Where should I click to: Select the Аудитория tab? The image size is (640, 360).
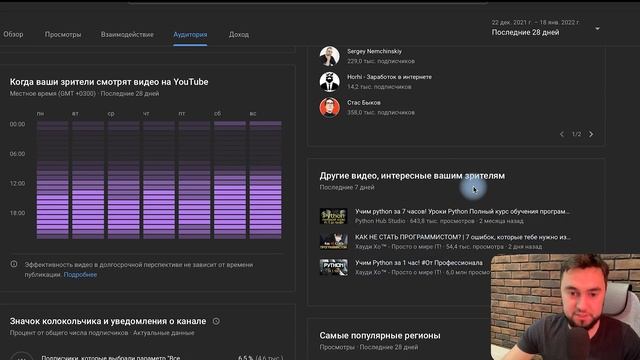(190, 35)
